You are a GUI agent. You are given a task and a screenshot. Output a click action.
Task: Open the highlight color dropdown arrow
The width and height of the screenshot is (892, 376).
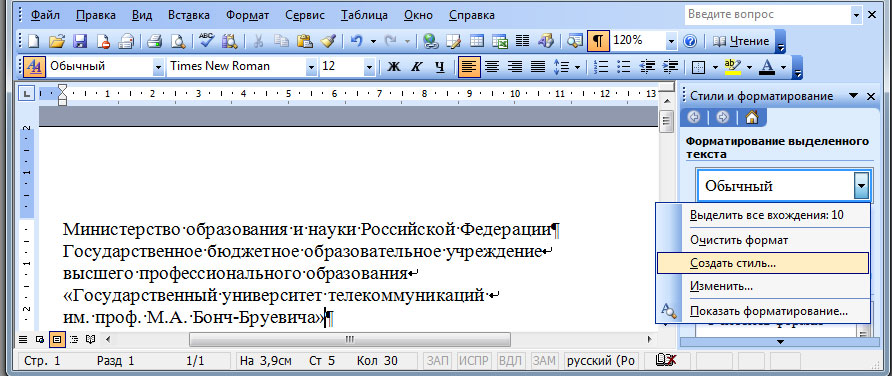coord(749,67)
